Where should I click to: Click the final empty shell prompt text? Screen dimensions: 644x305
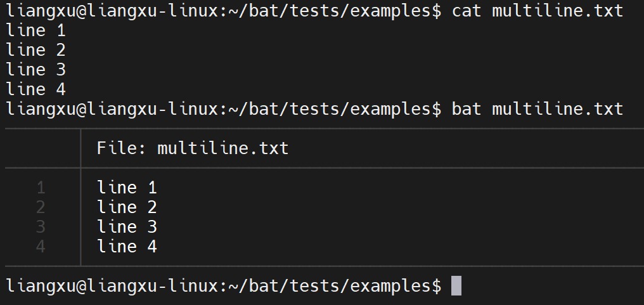tap(223, 286)
